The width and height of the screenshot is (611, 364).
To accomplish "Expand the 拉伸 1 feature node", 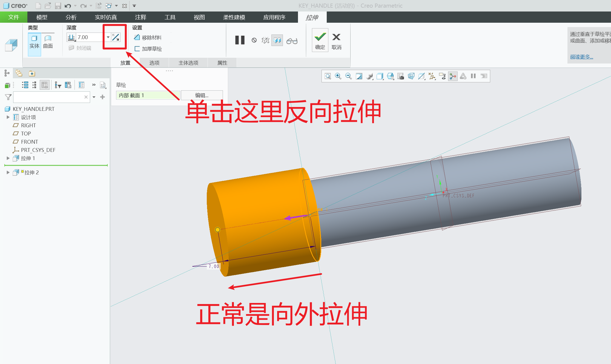I will (x=8, y=158).
